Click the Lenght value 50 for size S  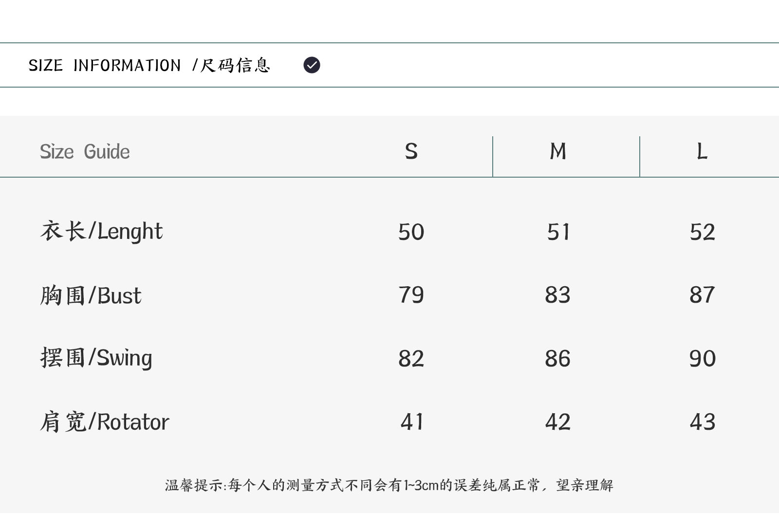(411, 232)
